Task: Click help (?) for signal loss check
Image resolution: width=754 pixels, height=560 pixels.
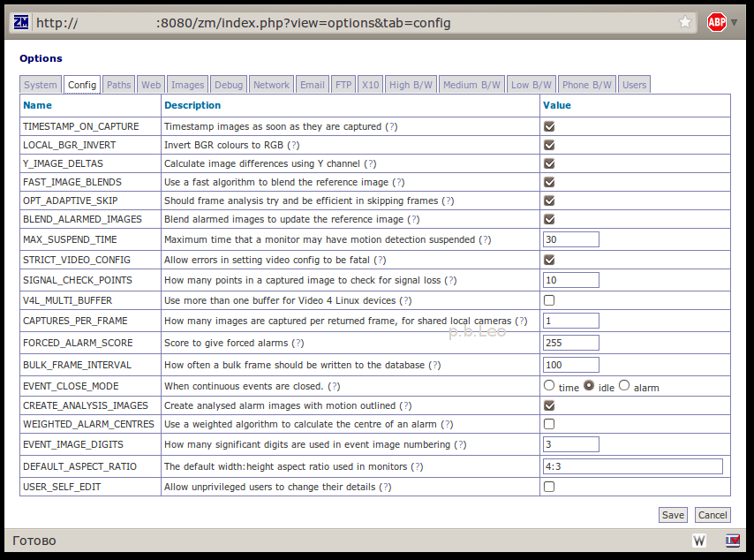Action: [x=450, y=280]
